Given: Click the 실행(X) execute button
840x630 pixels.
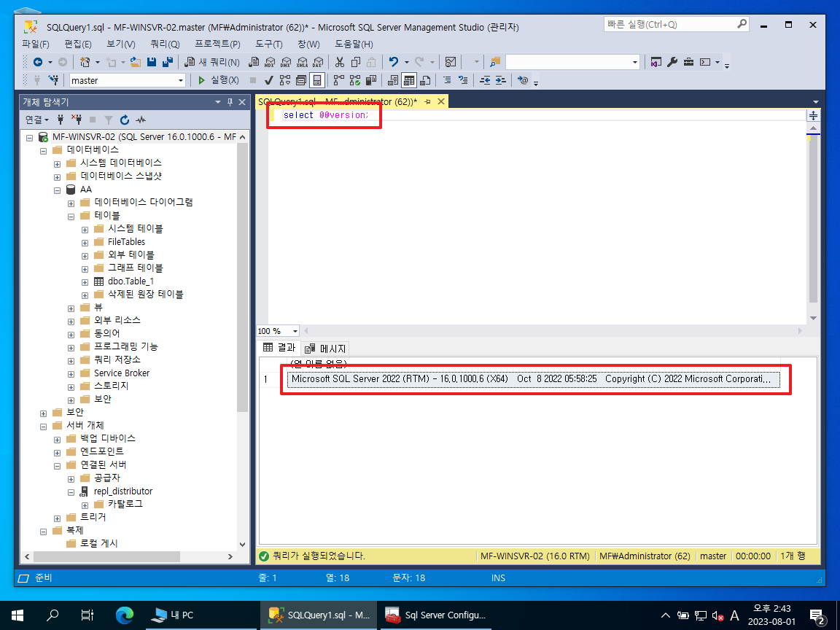Looking at the screenshot, I should [x=219, y=80].
